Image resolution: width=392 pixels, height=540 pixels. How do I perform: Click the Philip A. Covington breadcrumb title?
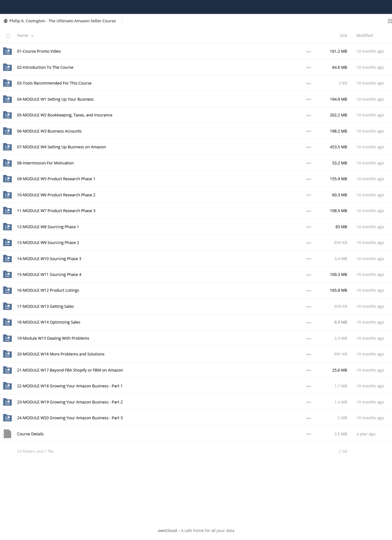tap(62, 21)
